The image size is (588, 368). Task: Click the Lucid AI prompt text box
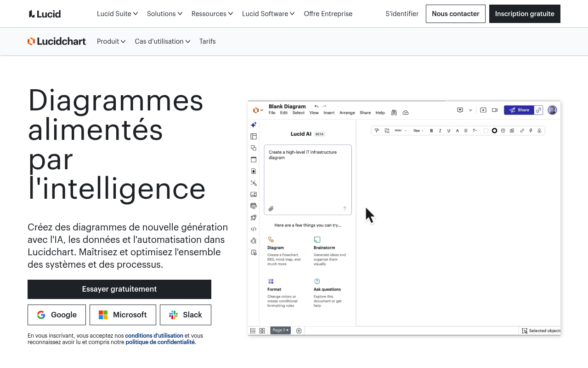coord(308,180)
